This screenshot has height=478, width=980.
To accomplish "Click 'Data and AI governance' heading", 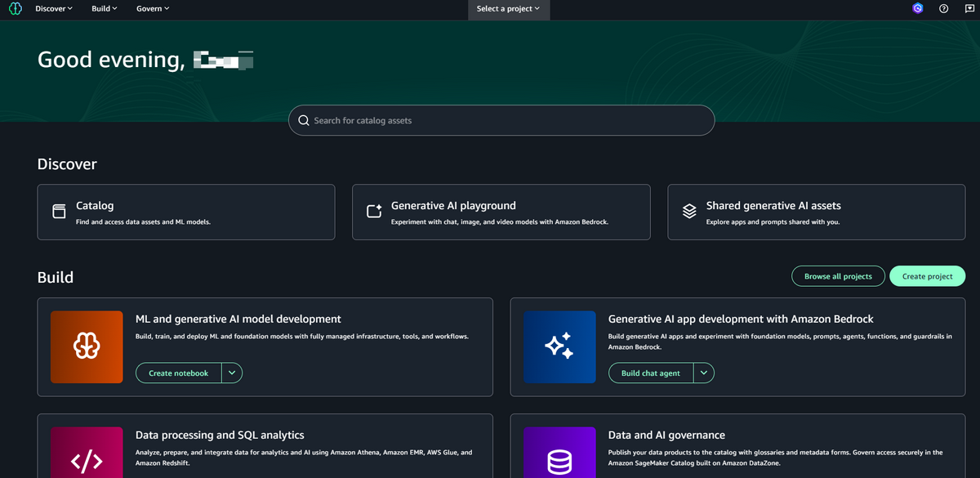I will click(666, 435).
